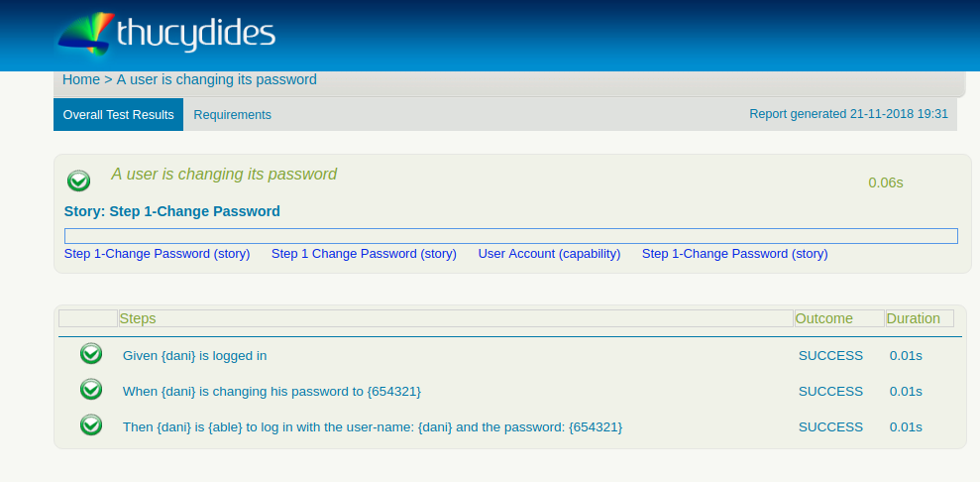The height and width of the screenshot is (482, 980).
Task: Select the 'Then {dani} is {able} to log in' step
Action: point(372,427)
